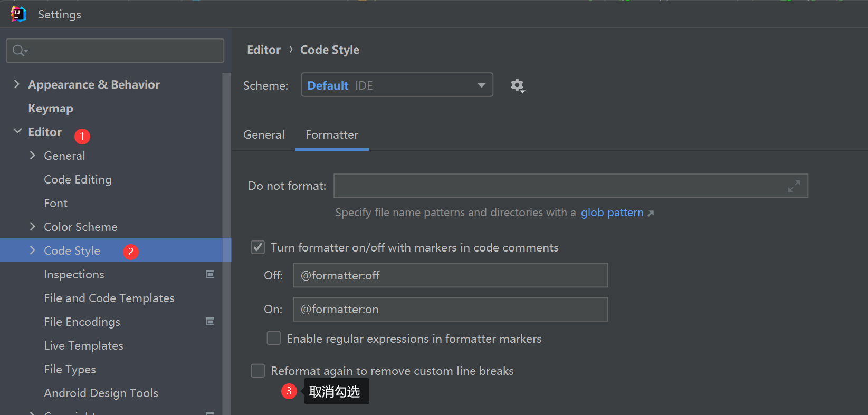
Task: Switch to the General tab
Action: (x=264, y=135)
